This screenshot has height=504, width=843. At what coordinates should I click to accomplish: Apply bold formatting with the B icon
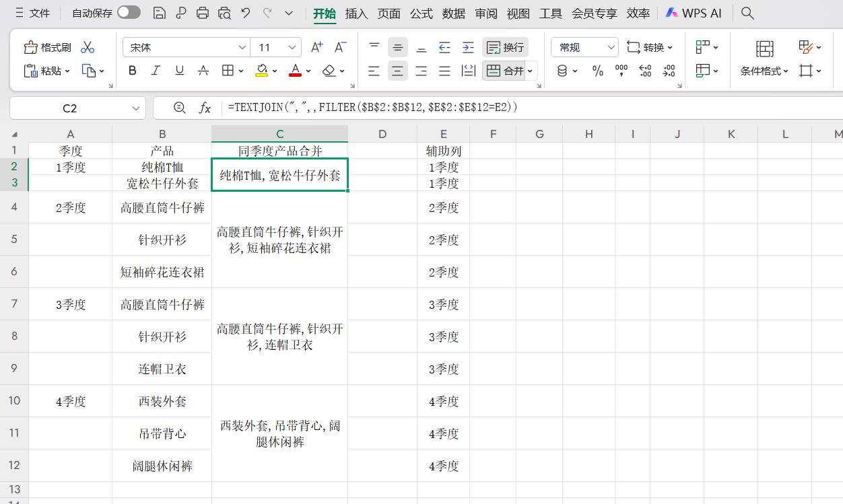point(132,70)
